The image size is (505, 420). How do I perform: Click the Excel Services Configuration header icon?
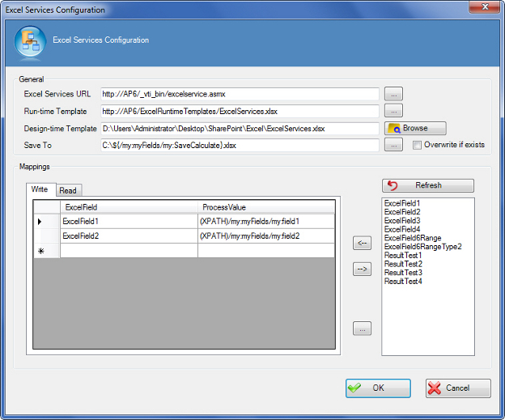tap(29, 42)
